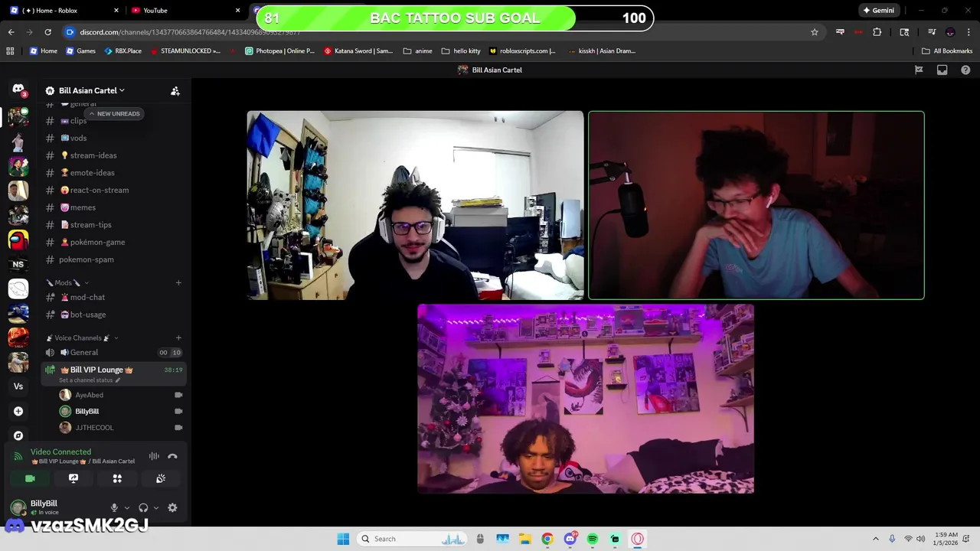Open Chrome profile avatar
Screen dimensions: 980x551
click(950, 32)
